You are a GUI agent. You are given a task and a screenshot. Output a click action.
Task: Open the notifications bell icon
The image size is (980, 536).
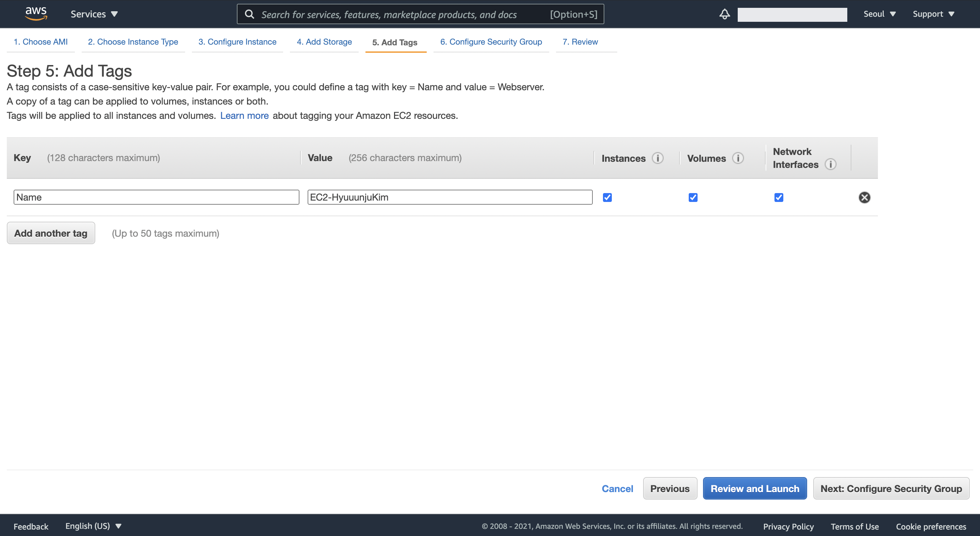point(724,14)
